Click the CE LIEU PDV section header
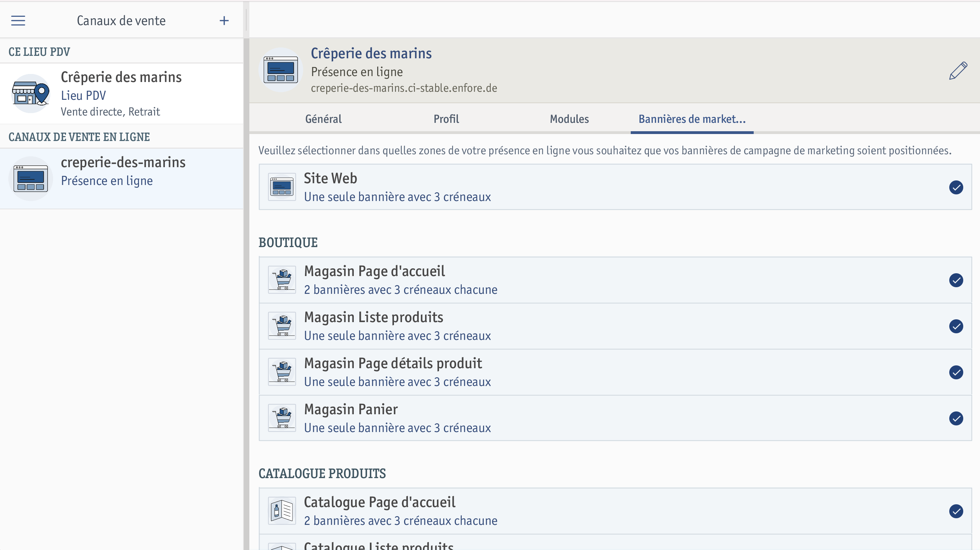Image resolution: width=980 pixels, height=550 pixels. pyautogui.click(x=39, y=52)
